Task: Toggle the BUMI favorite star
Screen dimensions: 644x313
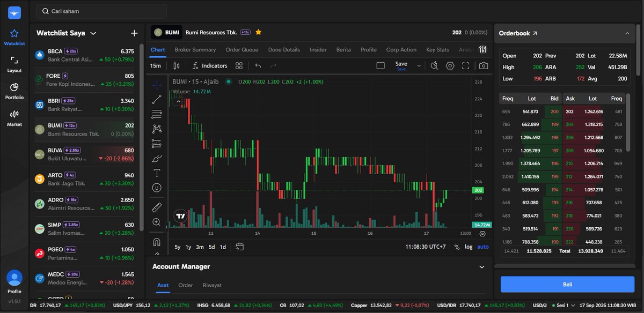Action: [259, 32]
